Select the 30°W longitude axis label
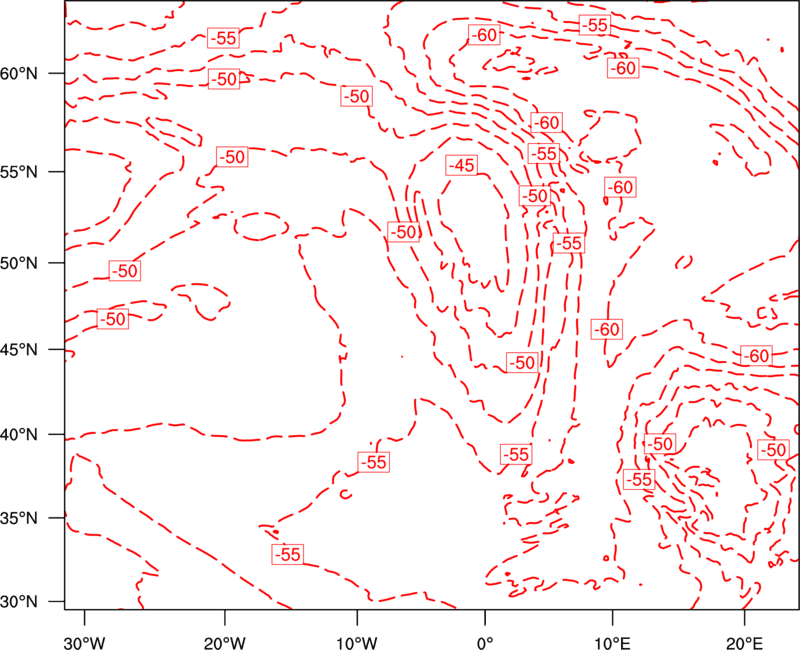 [85, 642]
